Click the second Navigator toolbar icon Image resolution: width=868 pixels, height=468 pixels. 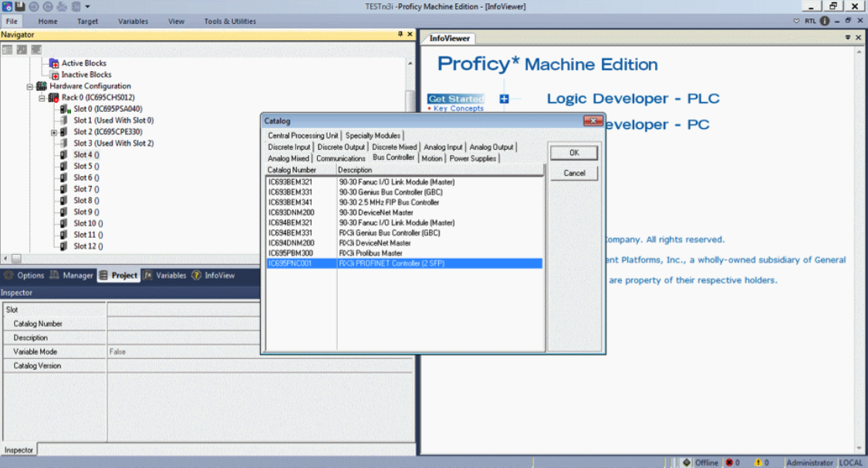pos(22,50)
